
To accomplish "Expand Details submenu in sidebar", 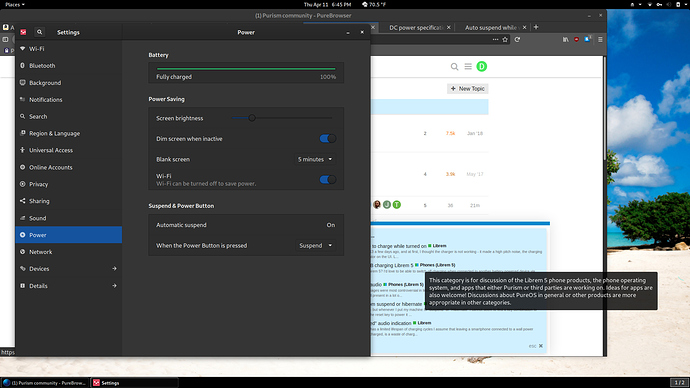I will (x=68, y=286).
